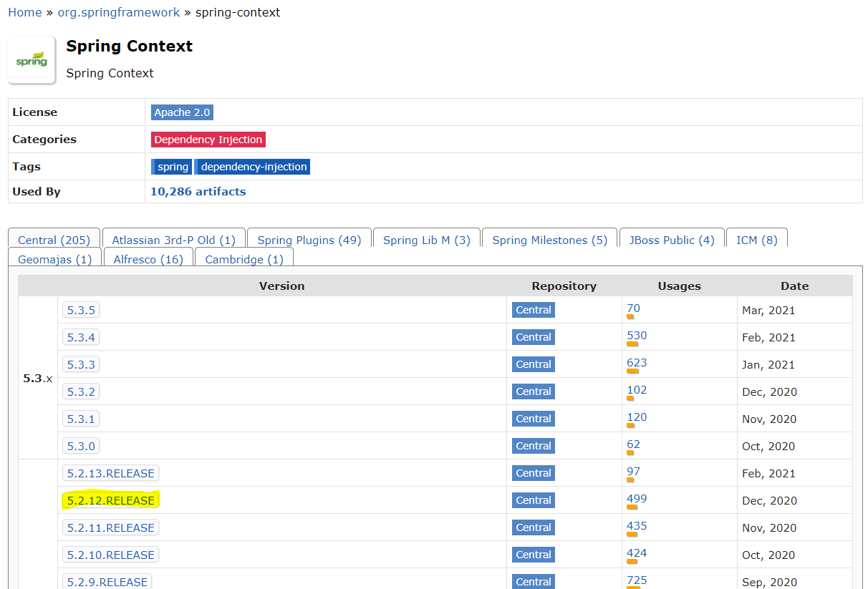The width and height of the screenshot is (868, 589).
Task: Switch to Atlassian 3rd-P Old (1) tab
Action: tap(174, 240)
